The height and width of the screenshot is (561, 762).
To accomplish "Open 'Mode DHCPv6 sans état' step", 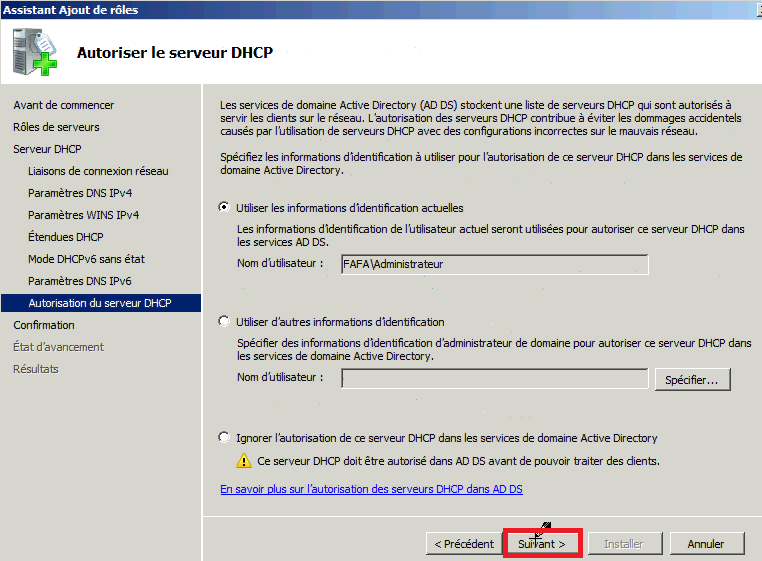I will [87, 259].
